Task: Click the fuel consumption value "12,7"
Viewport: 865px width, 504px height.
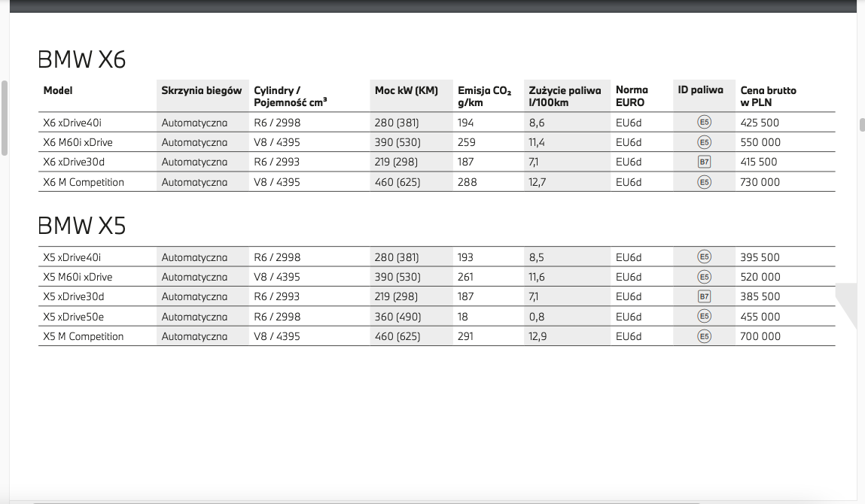Action: pyautogui.click(x=538, y=182)
